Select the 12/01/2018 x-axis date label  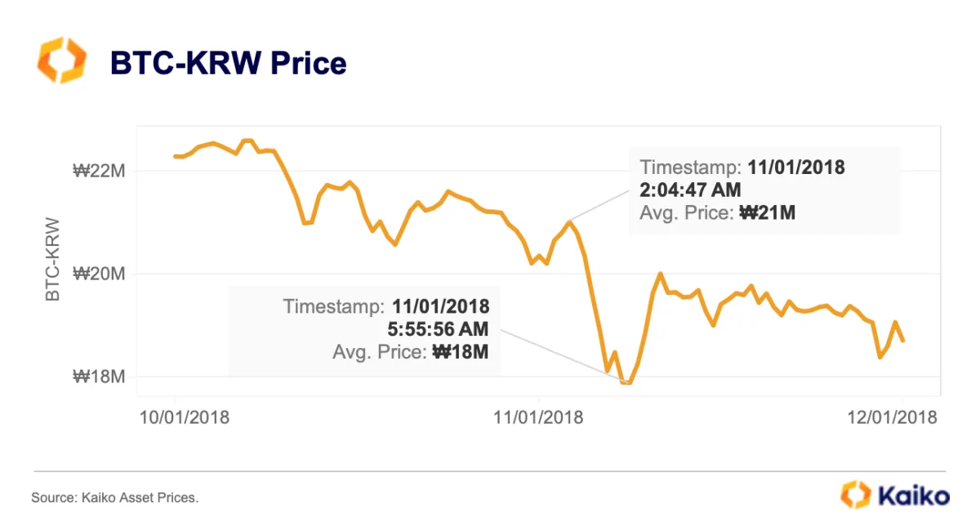pos(892,417)
